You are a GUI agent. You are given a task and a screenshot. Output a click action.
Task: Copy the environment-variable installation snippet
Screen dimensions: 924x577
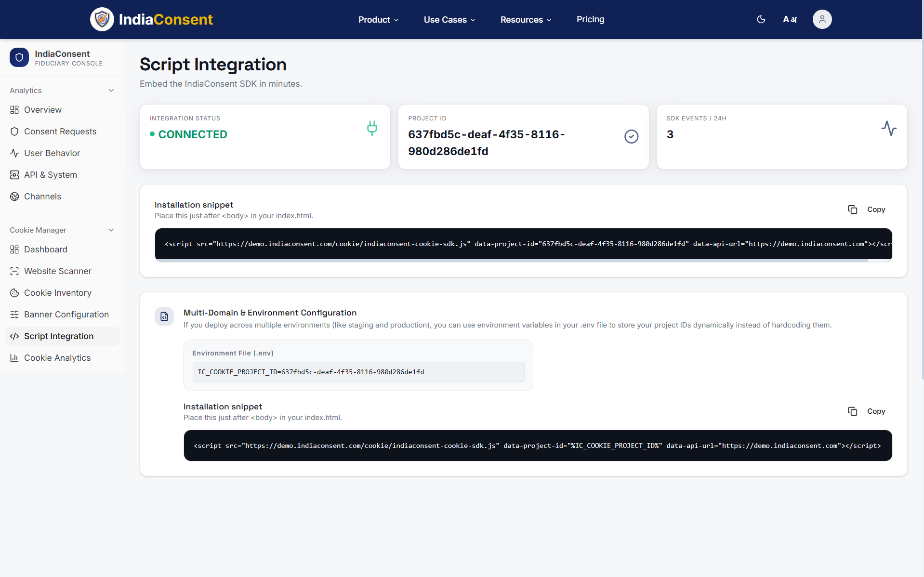(x=867, y=411)
